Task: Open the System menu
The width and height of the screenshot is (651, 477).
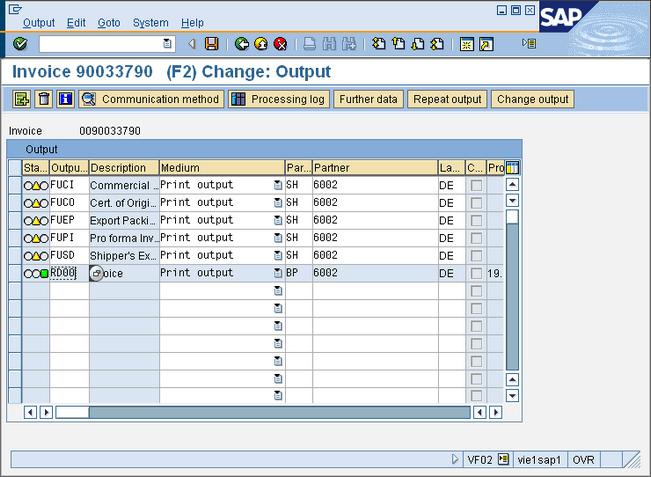Action: 150,23
